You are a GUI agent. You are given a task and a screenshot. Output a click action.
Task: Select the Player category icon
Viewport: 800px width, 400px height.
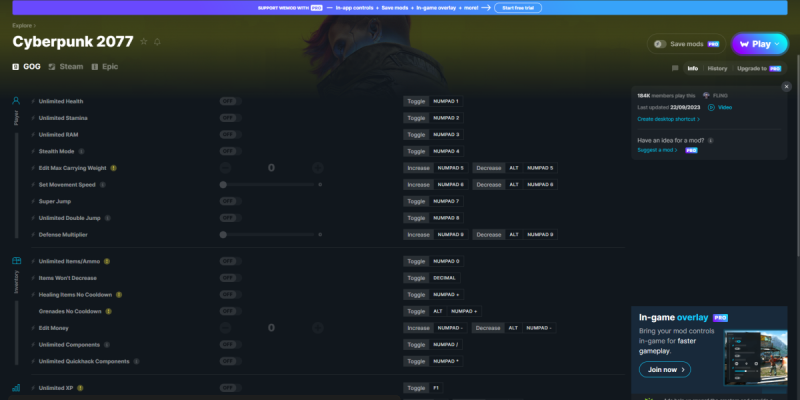pyautogui.click(x=16, y=101)
